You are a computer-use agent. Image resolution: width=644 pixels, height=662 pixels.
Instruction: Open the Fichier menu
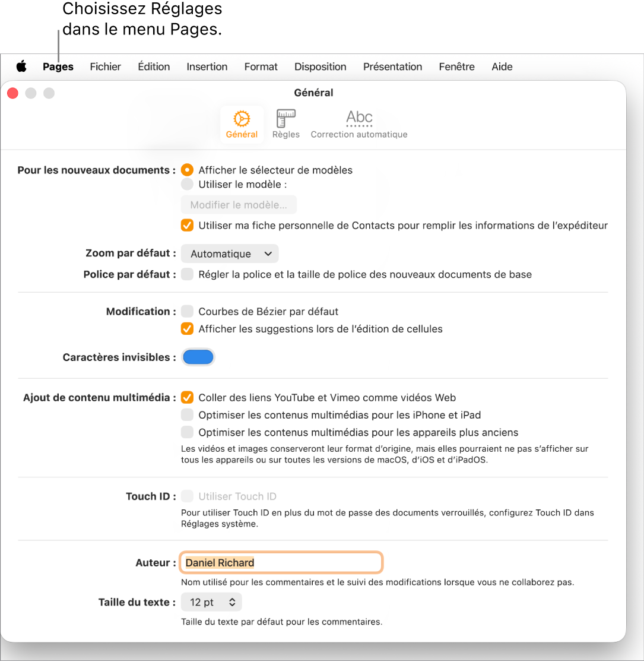pyautogui.click(x=106, y=66)
